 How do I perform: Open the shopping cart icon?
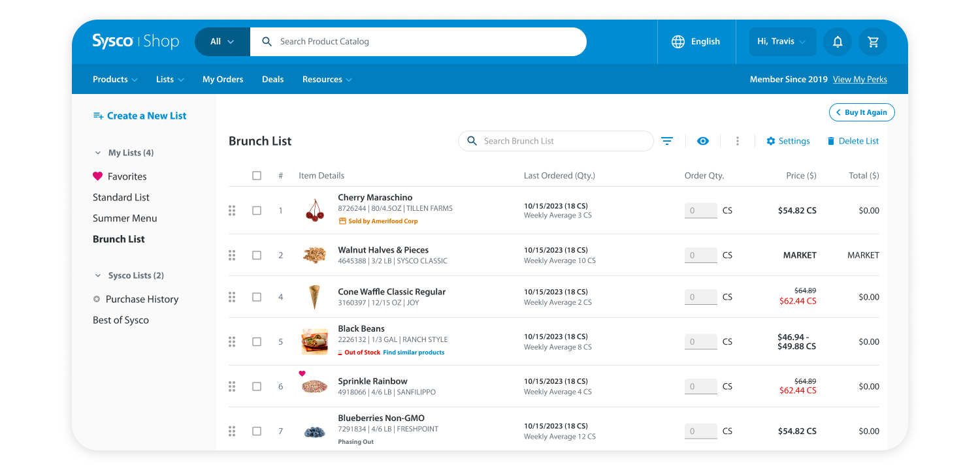[873, 42]
